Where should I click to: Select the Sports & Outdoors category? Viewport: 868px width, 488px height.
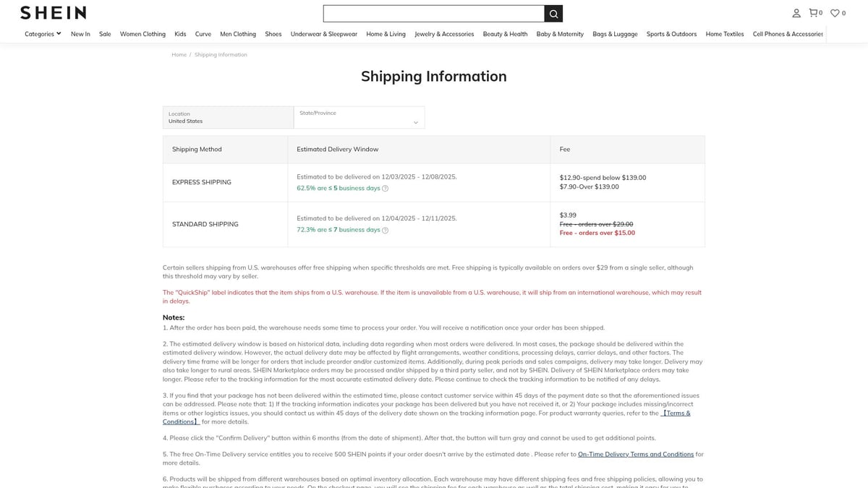point(671,34)
